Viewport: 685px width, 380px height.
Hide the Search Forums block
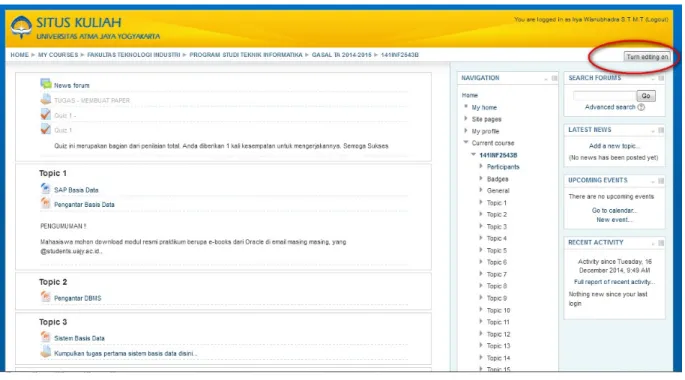(653, 79)
